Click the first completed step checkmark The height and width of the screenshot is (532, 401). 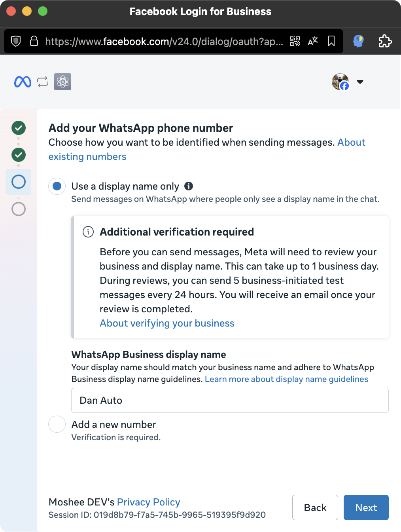coord(19,128)
